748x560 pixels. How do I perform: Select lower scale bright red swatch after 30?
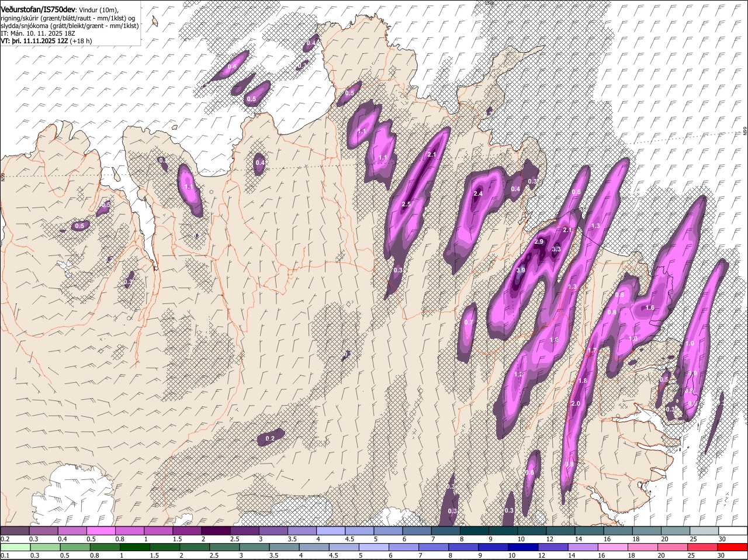[x=733, y=547]
